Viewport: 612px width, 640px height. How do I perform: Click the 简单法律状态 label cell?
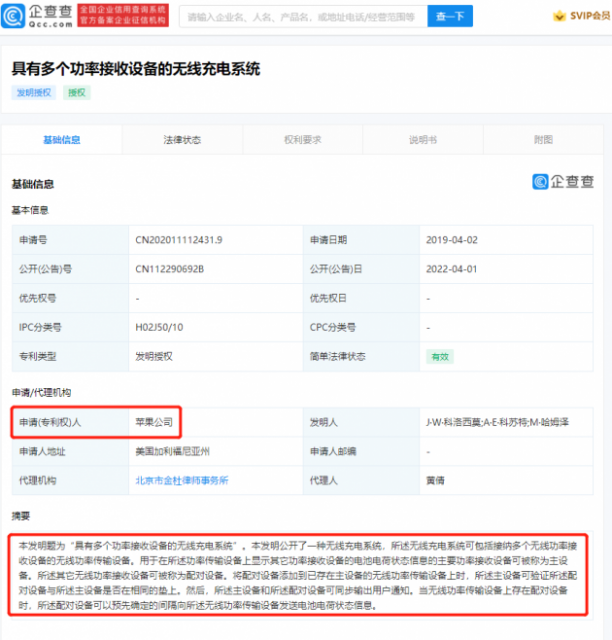(x=361, y=357)
